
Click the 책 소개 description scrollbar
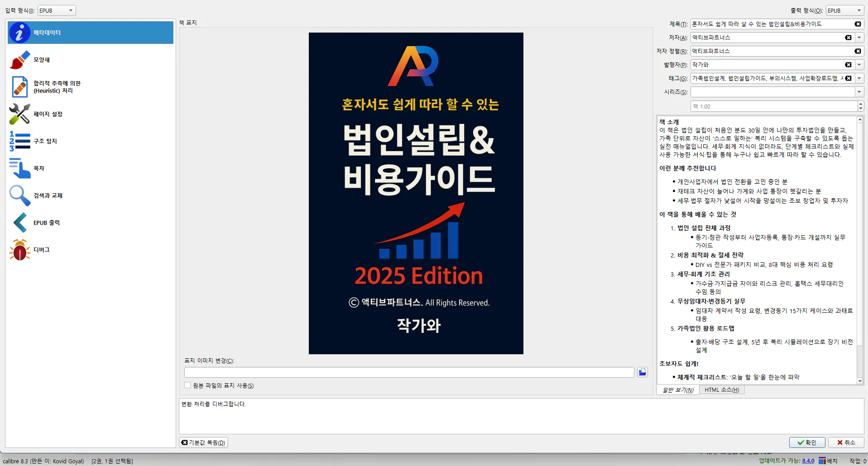coord(860,250)
